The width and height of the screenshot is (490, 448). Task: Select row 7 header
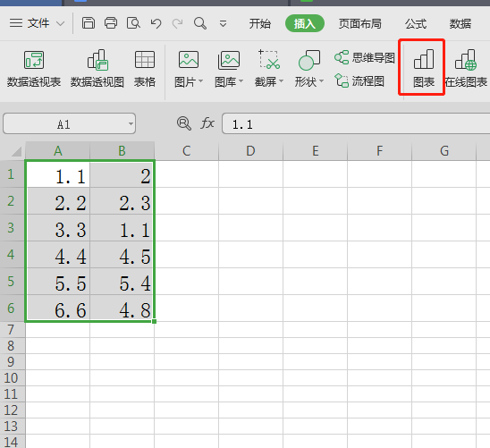pyautogui.click(x=13, y=330)
